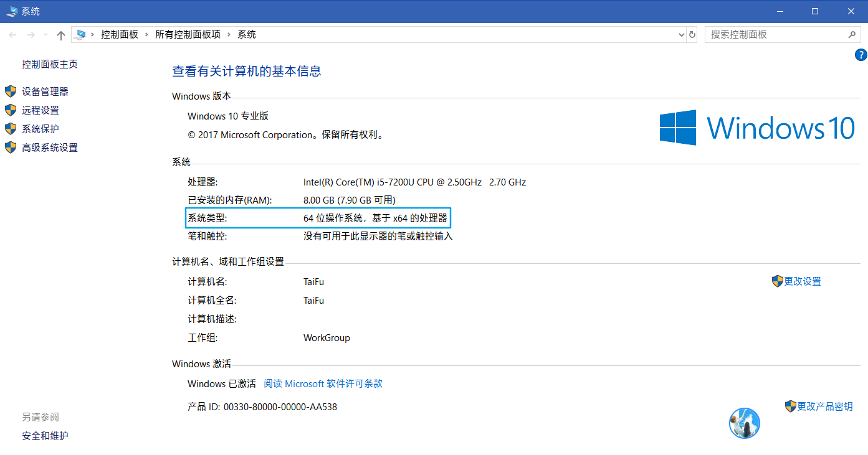Click shield icon beside 系统保护
Image resolution: width=868 pixels, height=455 pixels.
pyautogui.click(x=11, y=129)
